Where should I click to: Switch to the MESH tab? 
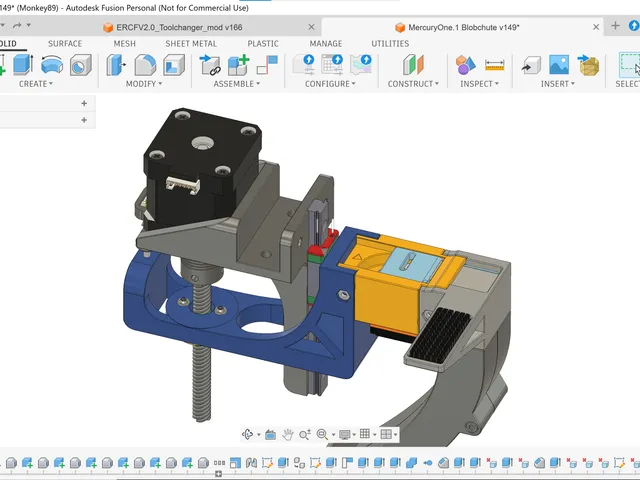pos(124,44)
